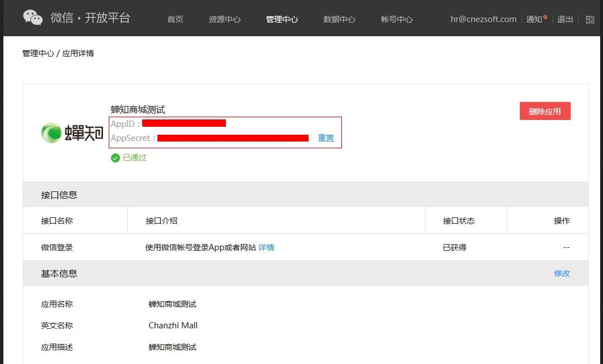
Task: Click the 接口状态 column header
Action: [x=459, y=221]
